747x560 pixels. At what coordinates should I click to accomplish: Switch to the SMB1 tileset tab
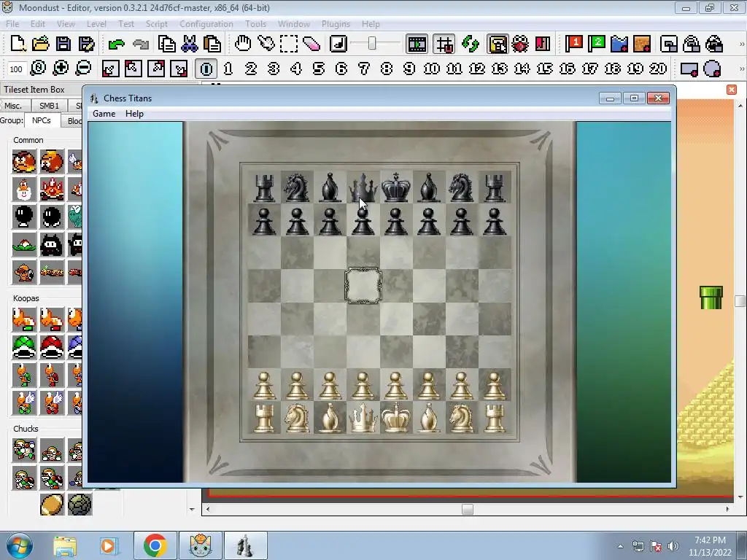(x=49, y=106)
